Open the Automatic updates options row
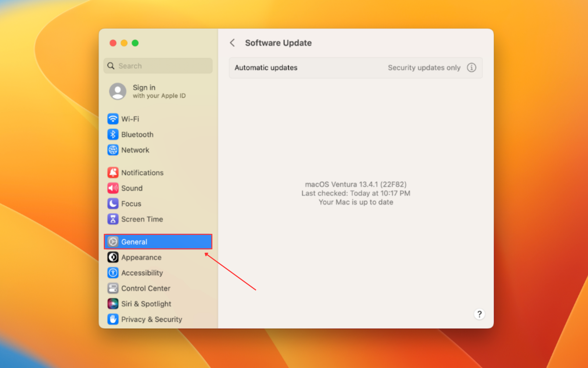The image size is (588, 368). click(355, 68)
